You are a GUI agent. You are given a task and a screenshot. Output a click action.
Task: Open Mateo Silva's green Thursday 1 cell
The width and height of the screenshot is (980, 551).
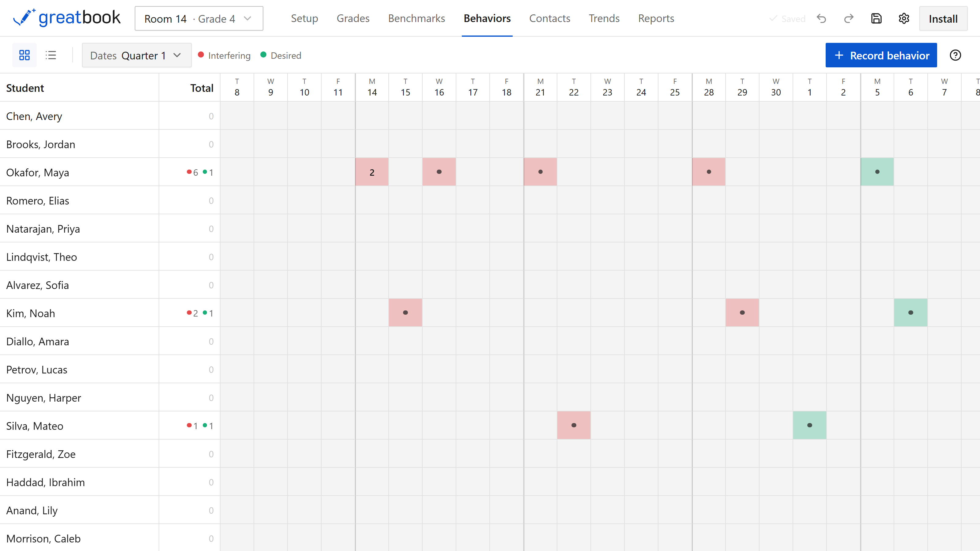coord(809,425)
